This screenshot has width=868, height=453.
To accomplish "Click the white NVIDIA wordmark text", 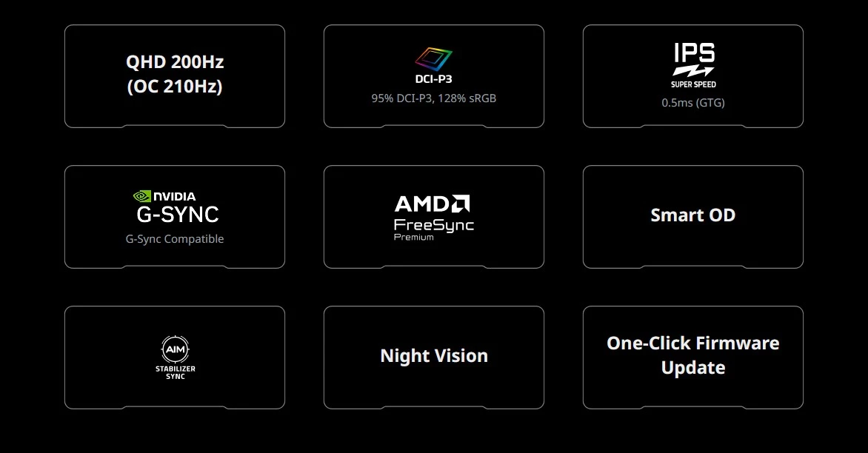I will click(x=175, y=196).
